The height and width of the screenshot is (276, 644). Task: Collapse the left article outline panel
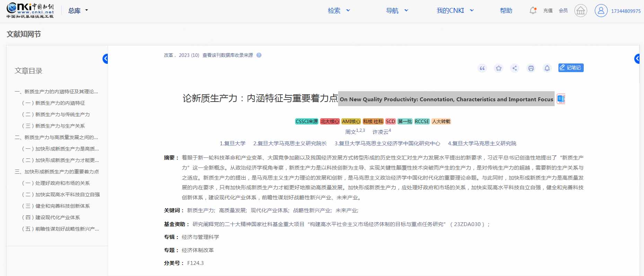point(105,59)
